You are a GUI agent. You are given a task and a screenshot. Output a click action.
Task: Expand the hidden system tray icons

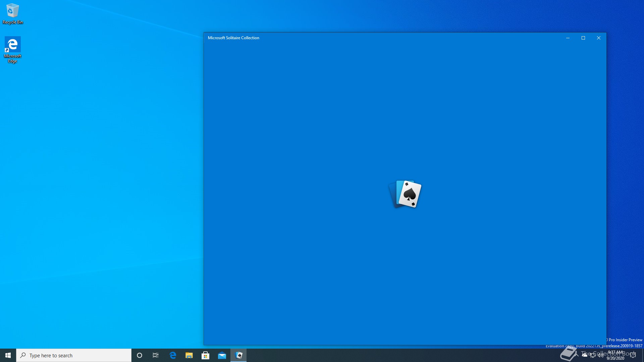(577, 355)
